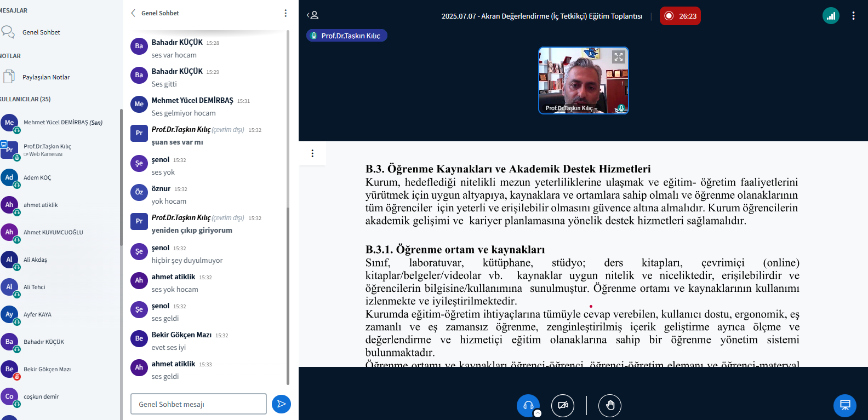Click avatar of 'hiçbir şey duyulmuyor' message
This screenshot has height=420, width=868.
tap(139, 251)
